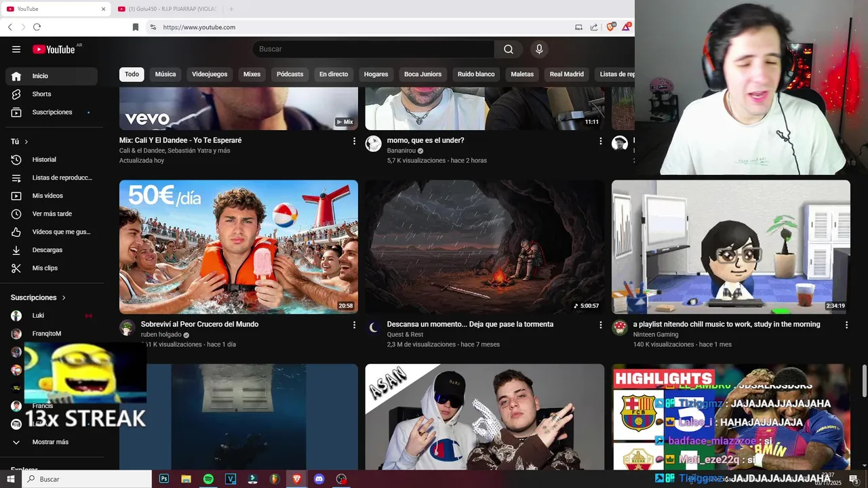
Task: Switch to the Golu450 browser tab
Action: tap(166, 9)
